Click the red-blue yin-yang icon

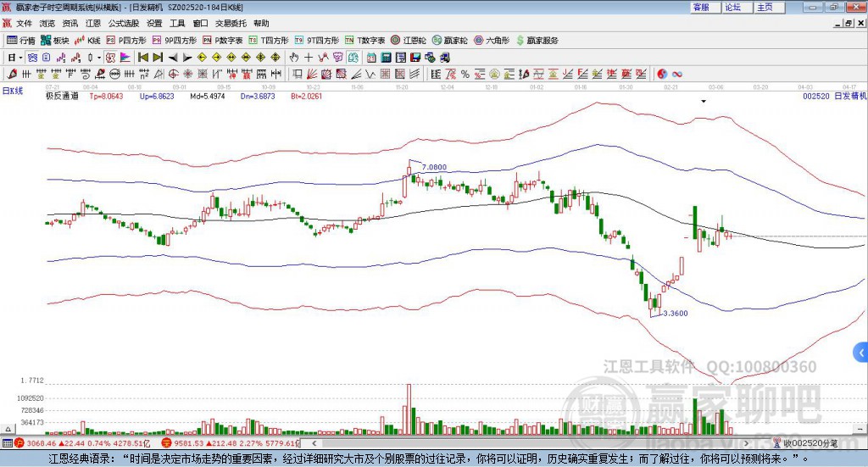[x=662, y=74]
